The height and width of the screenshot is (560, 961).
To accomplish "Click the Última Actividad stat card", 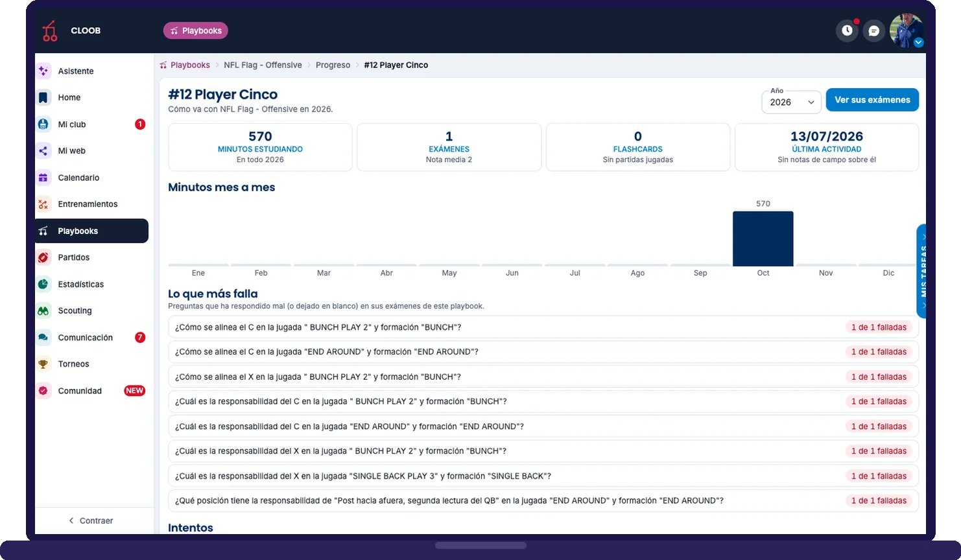I will pyautogui.click(x=827, y=147).
